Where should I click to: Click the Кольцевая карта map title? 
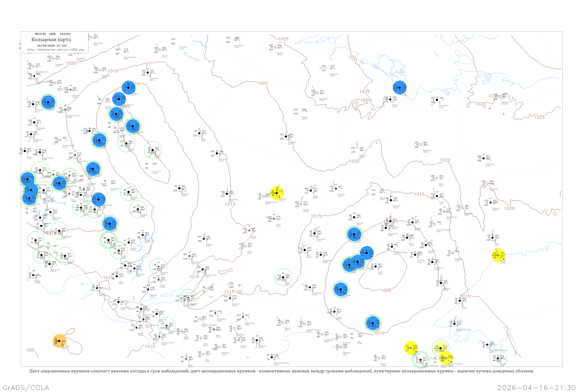(51, 40)
